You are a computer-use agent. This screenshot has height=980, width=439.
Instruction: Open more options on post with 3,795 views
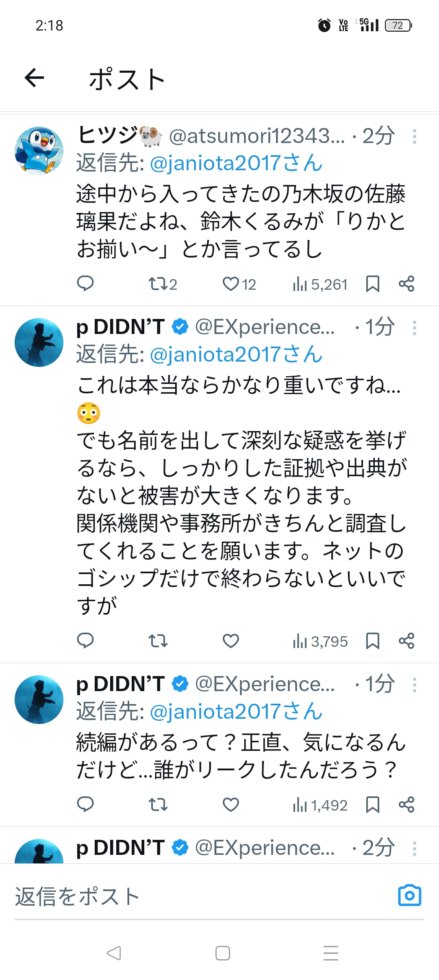[414, 328]
